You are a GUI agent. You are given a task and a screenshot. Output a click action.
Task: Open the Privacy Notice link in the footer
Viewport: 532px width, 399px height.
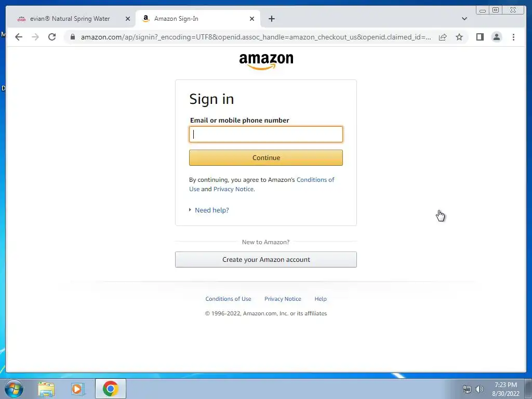tap(283, 299)
